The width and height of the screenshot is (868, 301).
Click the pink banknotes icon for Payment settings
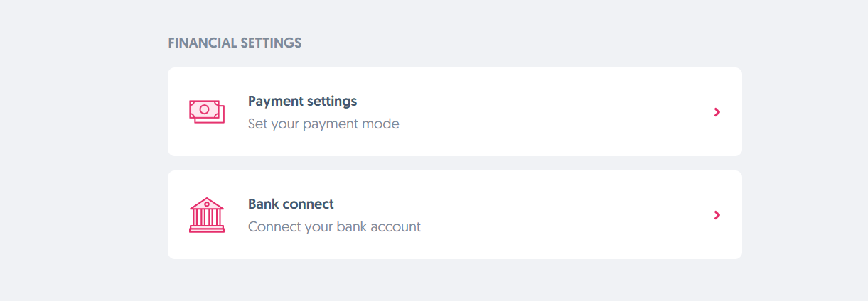coord(206,111)
